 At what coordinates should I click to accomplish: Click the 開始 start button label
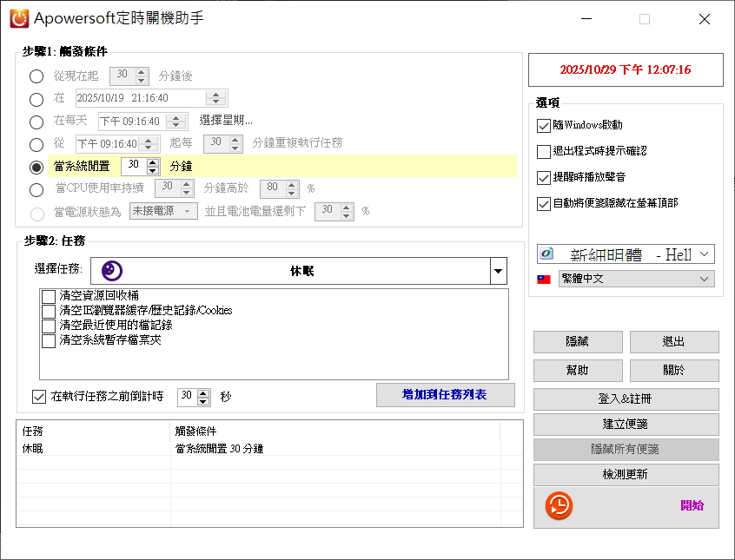point(692,505)
